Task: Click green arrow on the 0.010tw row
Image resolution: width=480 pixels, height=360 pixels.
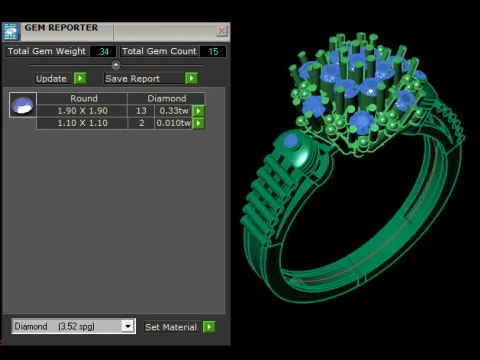Action: click(199, 123)
